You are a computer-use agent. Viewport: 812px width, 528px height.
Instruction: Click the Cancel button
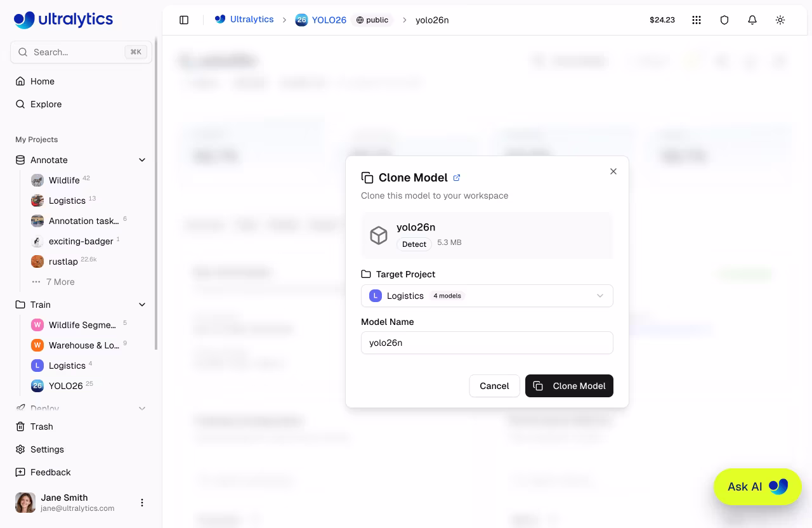point(494,386)
